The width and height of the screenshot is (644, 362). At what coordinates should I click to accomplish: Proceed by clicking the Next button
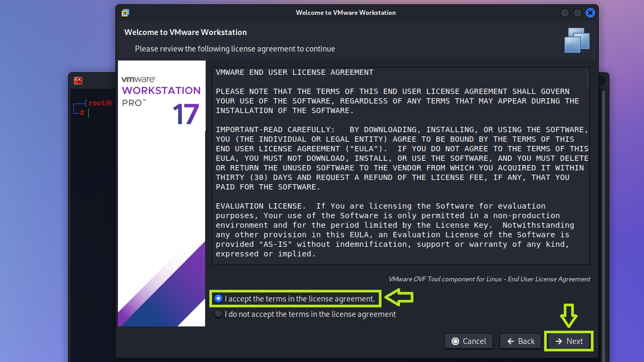tap(569, 341)
